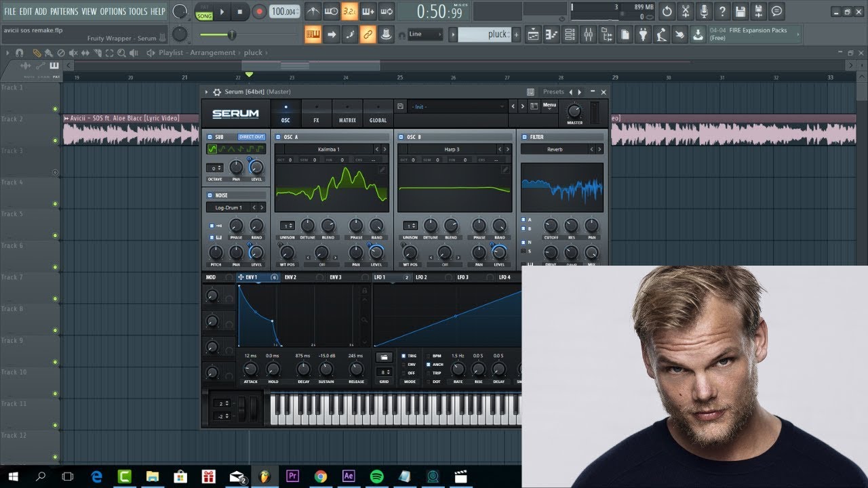The width and height of the screenshot is (868, 488).
Task: Click the FL Studio Record button
Action: click(x=259, y=12)
